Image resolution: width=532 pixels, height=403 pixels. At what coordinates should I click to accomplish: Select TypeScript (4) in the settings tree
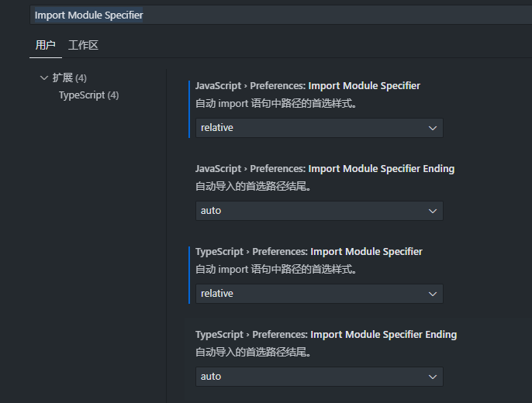88,95
